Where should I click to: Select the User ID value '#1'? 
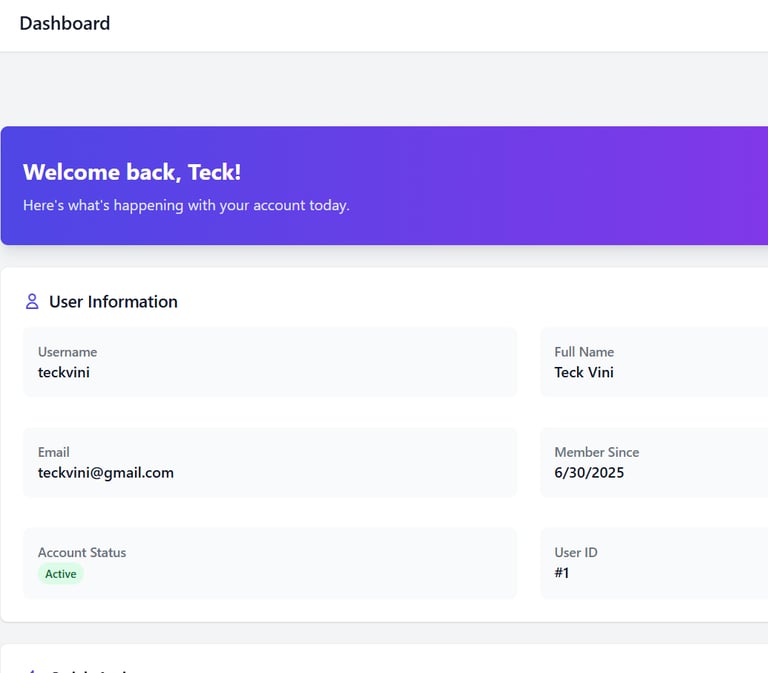(562, 573)
